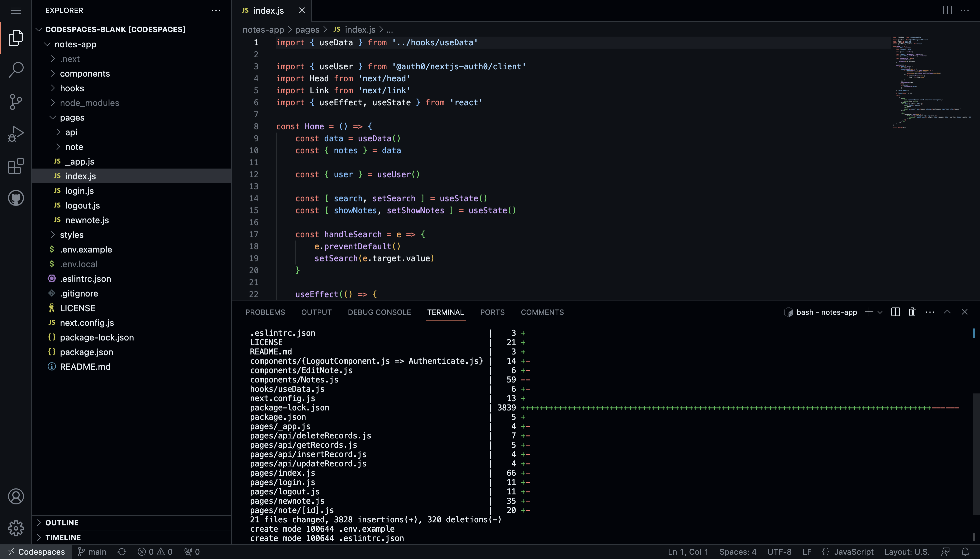
Task: Open notifications bell in status bar
Action: coord(965,552)
